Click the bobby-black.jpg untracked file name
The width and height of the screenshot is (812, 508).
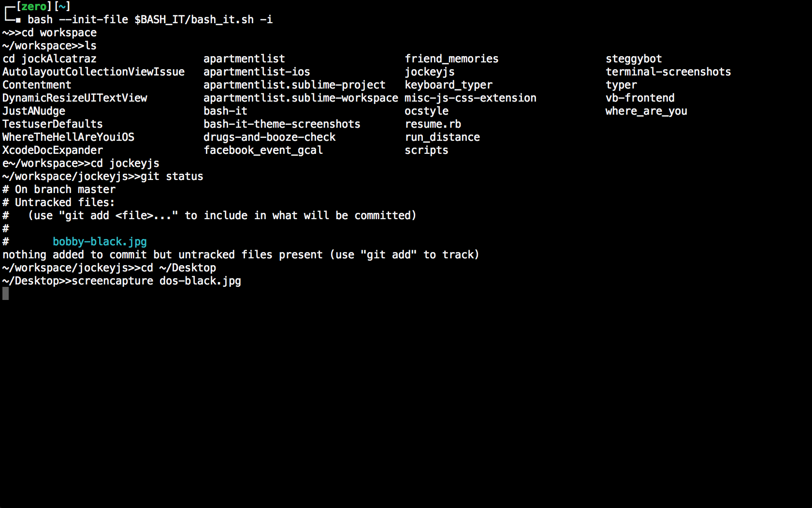coord(100,241)
